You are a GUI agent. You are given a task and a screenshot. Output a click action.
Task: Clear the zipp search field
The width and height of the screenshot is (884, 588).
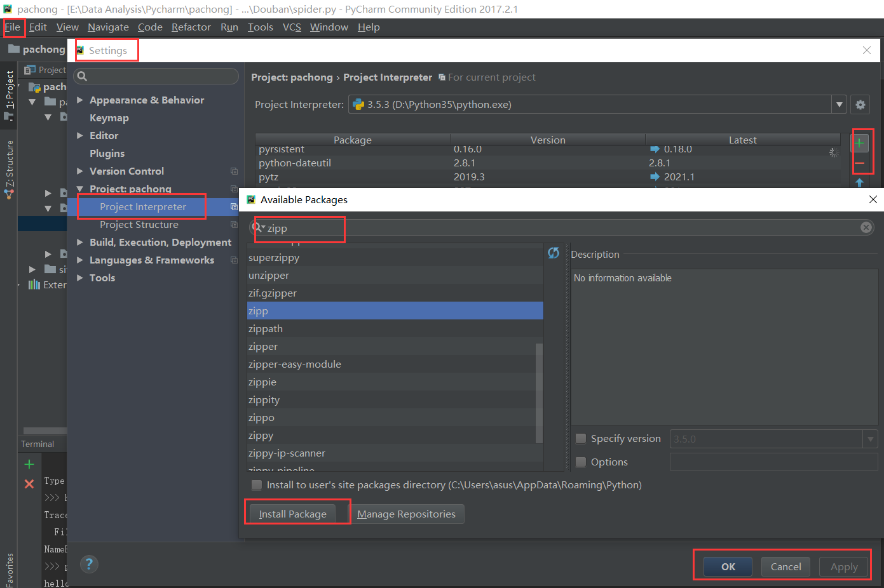point(866,227)
